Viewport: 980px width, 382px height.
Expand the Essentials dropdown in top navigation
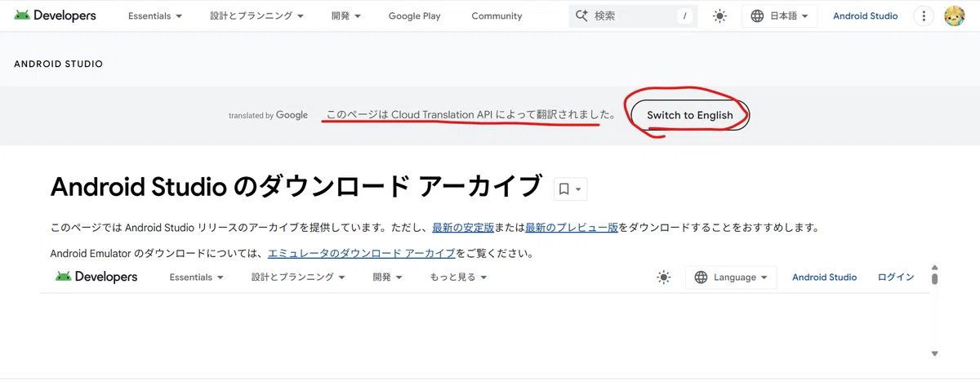point(155,16)
